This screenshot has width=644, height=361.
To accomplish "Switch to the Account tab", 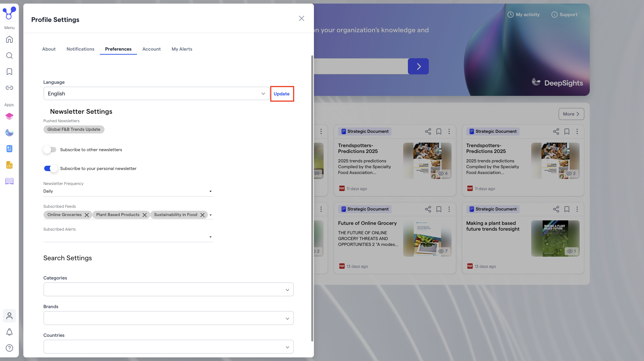I will [151, 49].
